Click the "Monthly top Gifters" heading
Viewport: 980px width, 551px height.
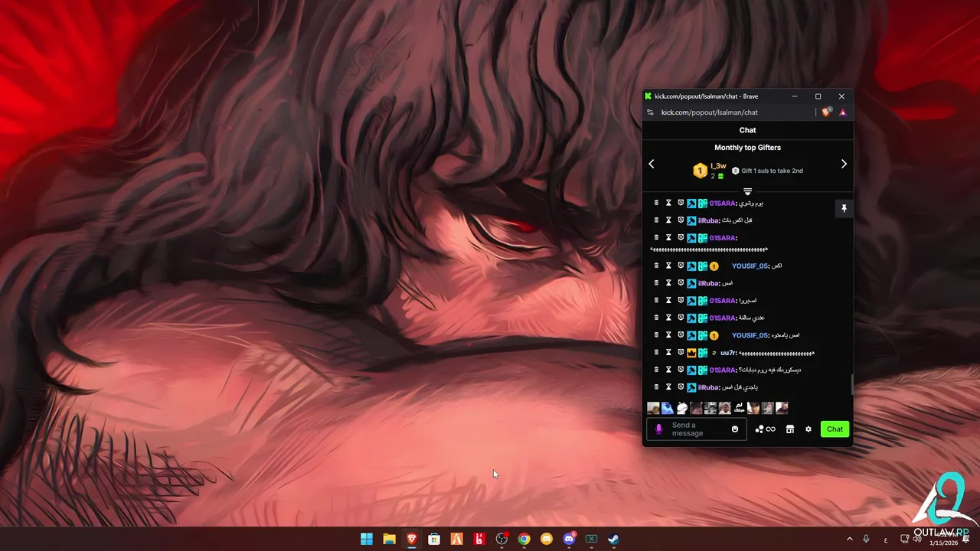[x=748, y=148]
